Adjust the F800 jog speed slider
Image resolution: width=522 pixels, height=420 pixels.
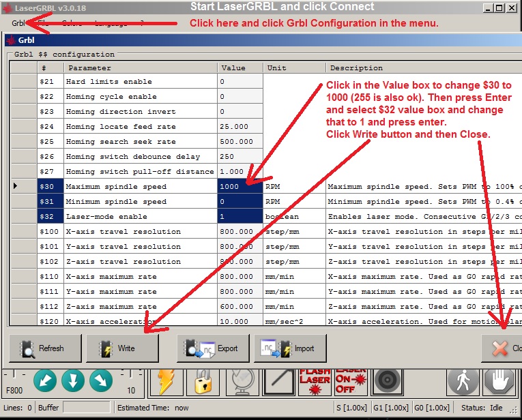pos(14,374)
